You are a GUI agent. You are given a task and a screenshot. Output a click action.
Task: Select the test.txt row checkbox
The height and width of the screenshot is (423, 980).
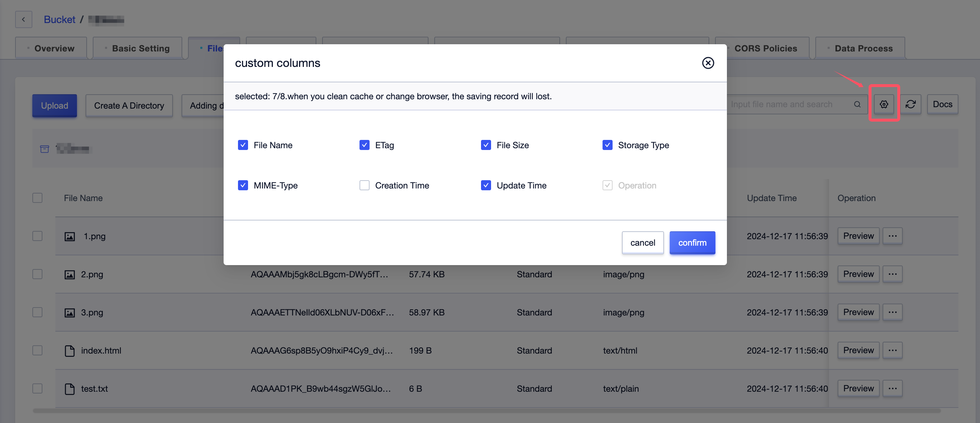(x=37, y=388)
